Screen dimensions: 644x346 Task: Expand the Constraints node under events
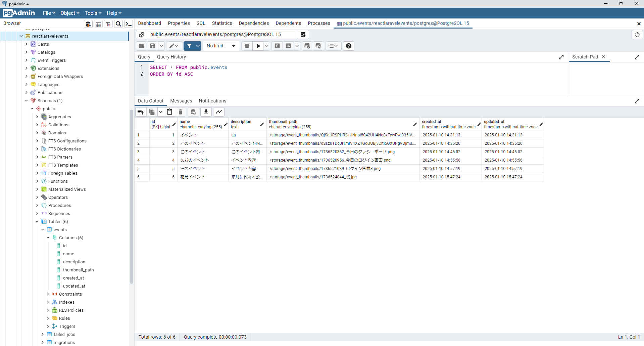tap(48, 294)
